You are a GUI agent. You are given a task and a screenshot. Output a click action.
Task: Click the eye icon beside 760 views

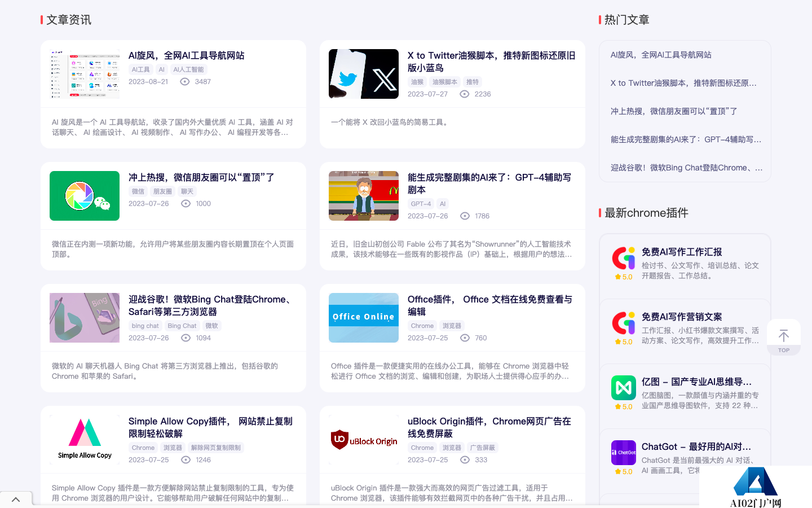point(465,338)
